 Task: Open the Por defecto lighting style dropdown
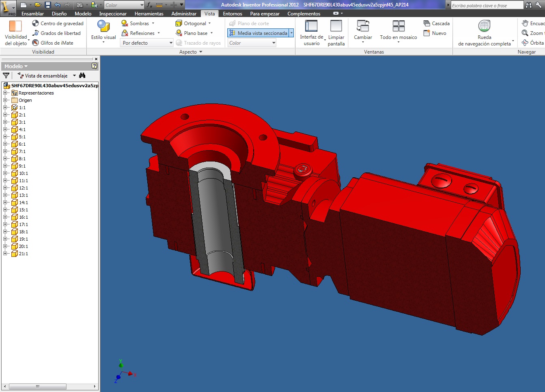pos(147,43)
